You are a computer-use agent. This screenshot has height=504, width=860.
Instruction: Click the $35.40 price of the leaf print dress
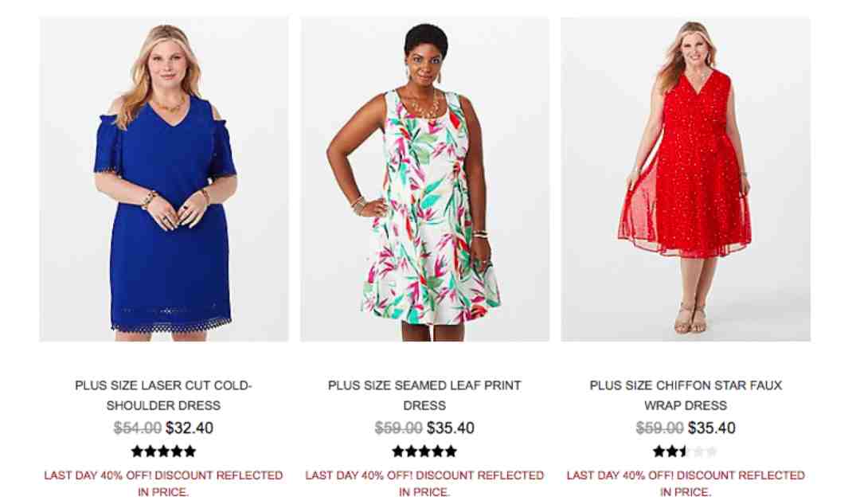pyautogui.click(x=450, y=428)
